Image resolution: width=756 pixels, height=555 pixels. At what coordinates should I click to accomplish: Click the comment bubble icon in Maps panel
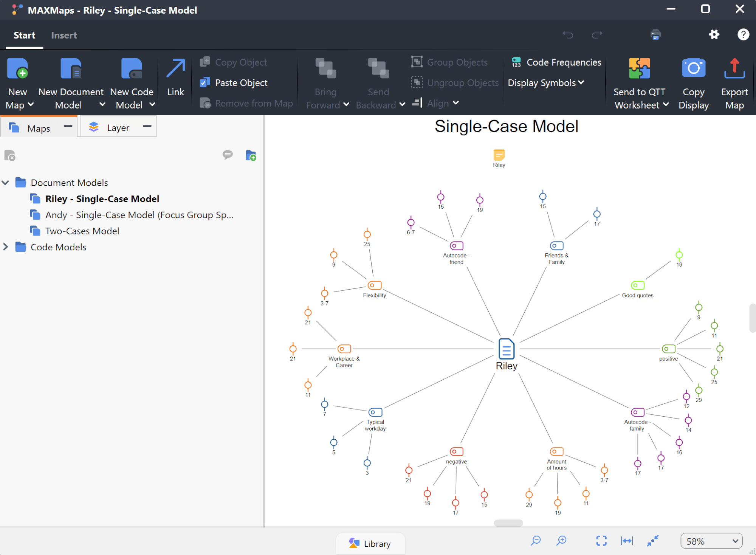tap(228, 155)
